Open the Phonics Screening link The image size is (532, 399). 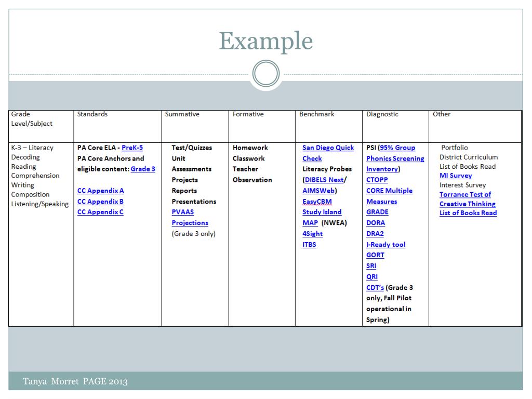coord(395,158)
